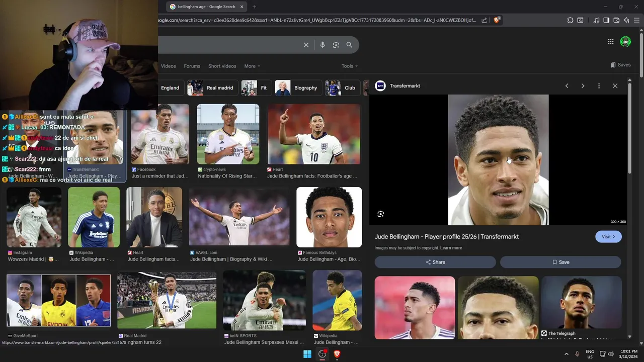Open Brave Leo AI sparkle icon
This screenshot has height=362, width=644.
(x=626, y=20)
